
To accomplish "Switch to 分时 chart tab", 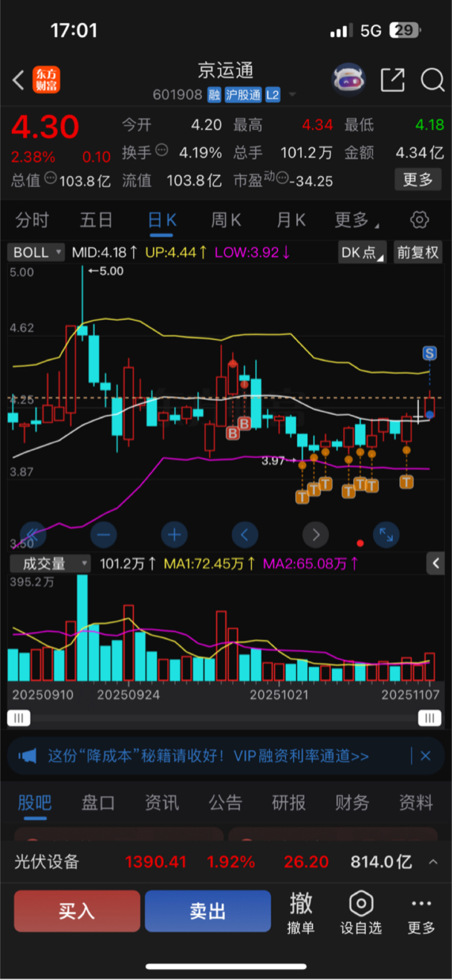I will (32, 220).
